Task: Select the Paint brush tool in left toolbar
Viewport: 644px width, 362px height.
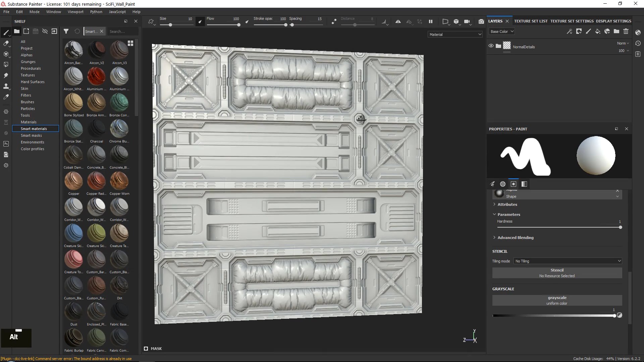Action: tap(6, 33)
